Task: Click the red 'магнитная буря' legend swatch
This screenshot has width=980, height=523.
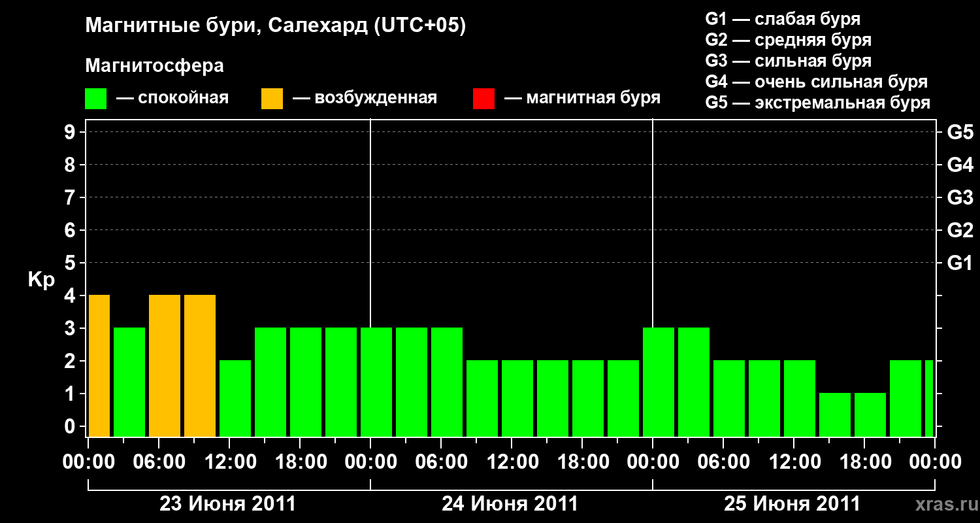Action: point(483,99)
